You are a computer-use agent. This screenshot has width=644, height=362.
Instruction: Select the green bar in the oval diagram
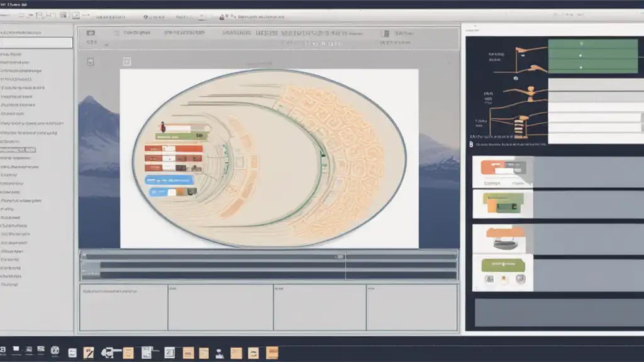[x=181, y=136]
